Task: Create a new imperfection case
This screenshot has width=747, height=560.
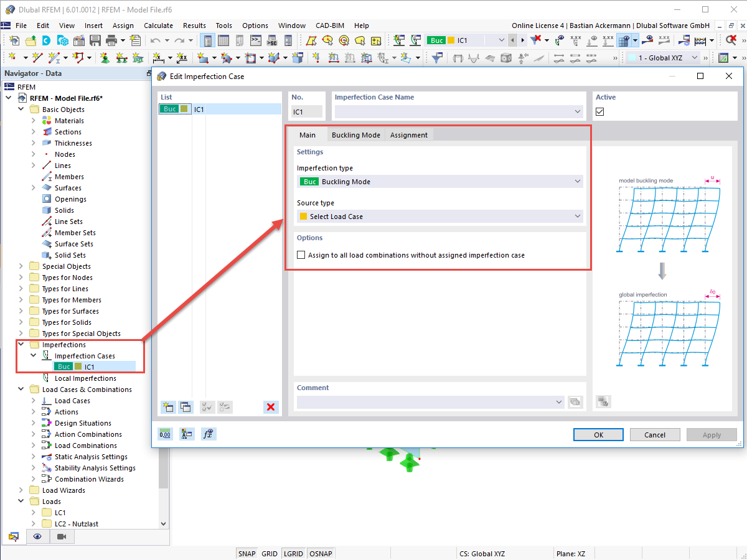Action: 167,407
